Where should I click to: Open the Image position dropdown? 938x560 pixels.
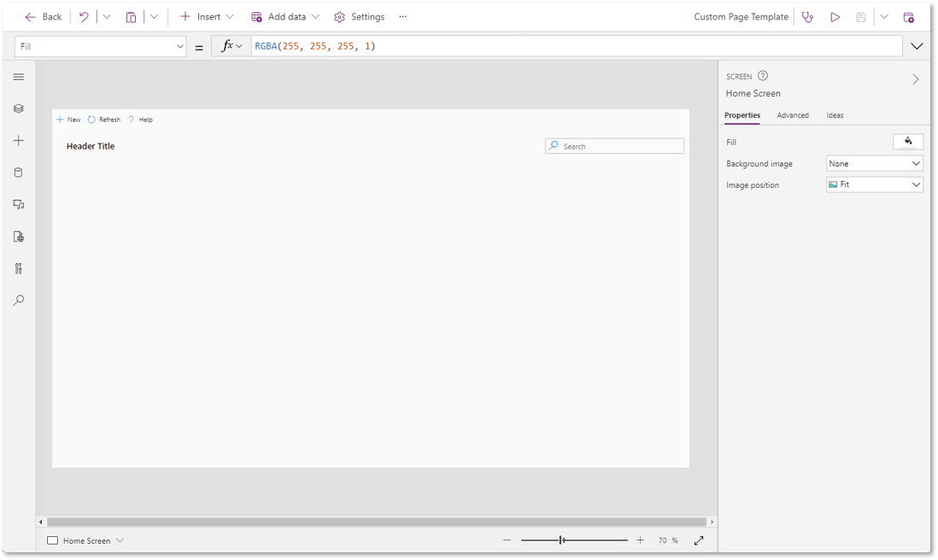(874, 184)
